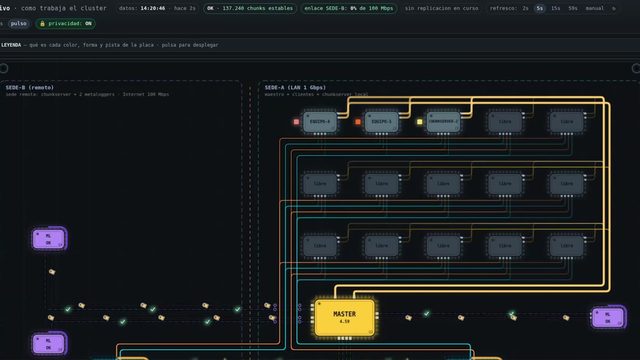Click the SEDE-B (remoto) zone title
This screenshot has width=640, height=360.
pos(30,87)
